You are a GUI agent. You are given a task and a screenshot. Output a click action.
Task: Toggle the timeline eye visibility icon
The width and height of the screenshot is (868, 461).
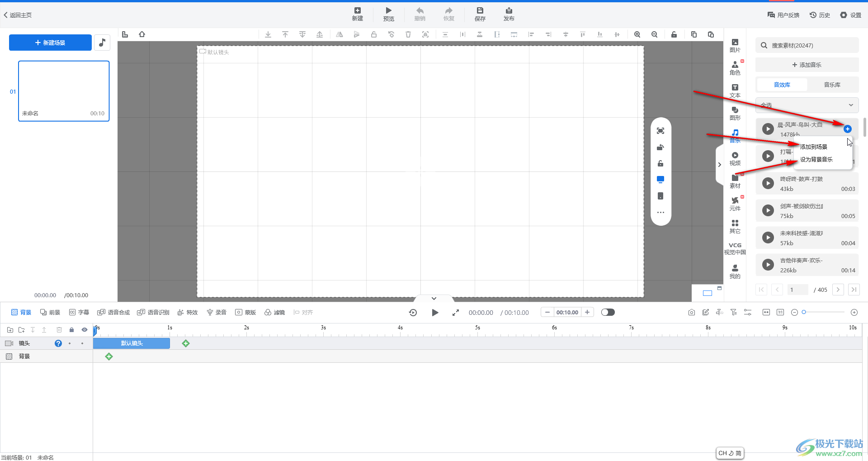tap(85, 330)
